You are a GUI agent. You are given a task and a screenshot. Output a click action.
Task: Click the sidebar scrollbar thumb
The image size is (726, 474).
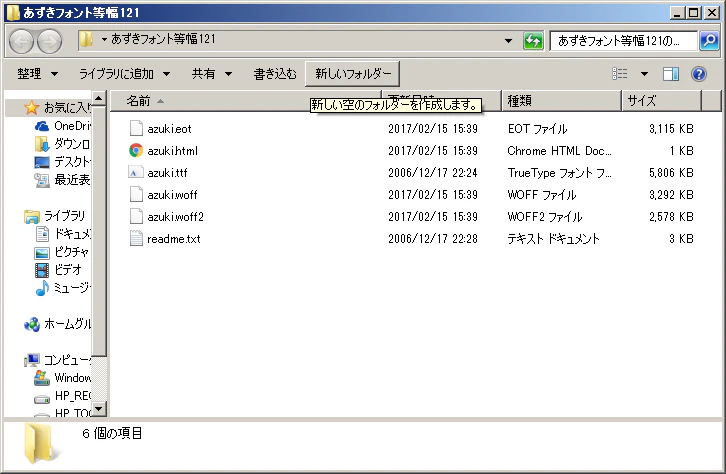click(99, 231)
